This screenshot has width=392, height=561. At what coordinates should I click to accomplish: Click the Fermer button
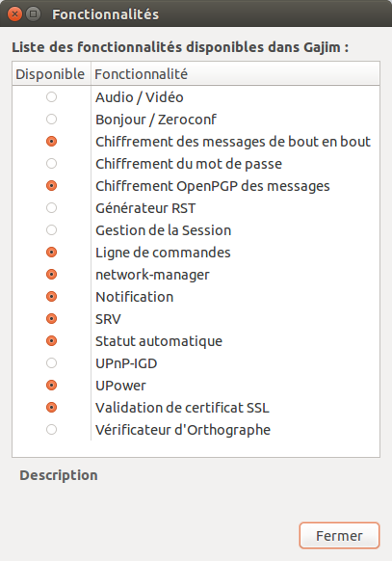pyautogui.click(x=339, y=536)
